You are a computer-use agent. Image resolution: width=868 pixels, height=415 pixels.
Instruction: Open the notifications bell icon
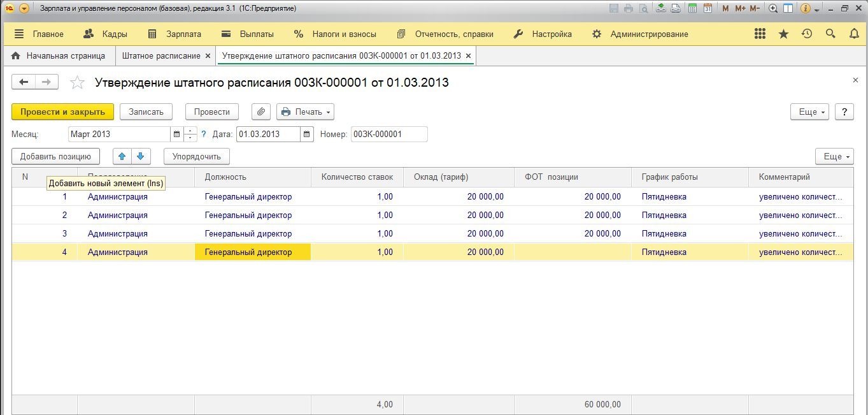[854, 34]
